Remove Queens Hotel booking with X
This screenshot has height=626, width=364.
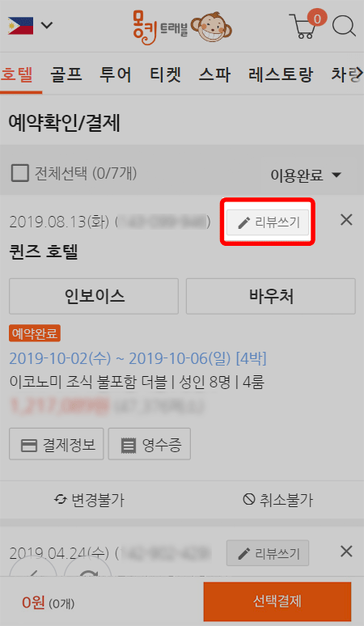click(x=346, y=219)
